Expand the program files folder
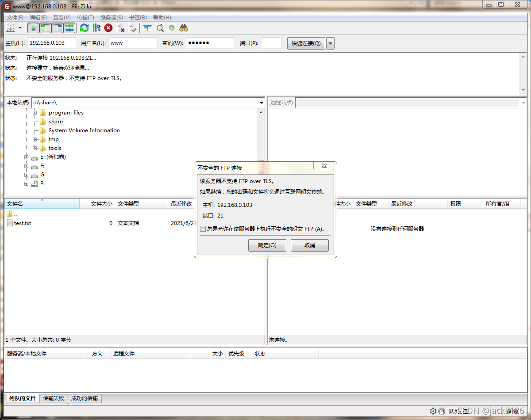 pyautogui.click(x=35, y=113)
